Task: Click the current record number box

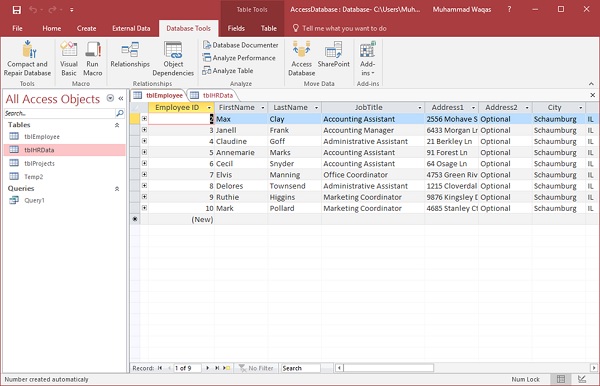Action: tap(187, 368)
